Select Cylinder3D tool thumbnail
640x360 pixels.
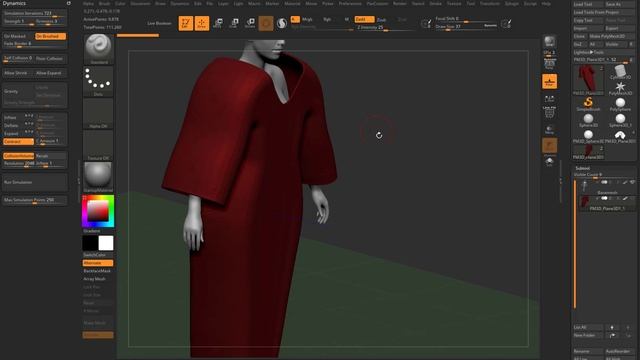[620, 72]
